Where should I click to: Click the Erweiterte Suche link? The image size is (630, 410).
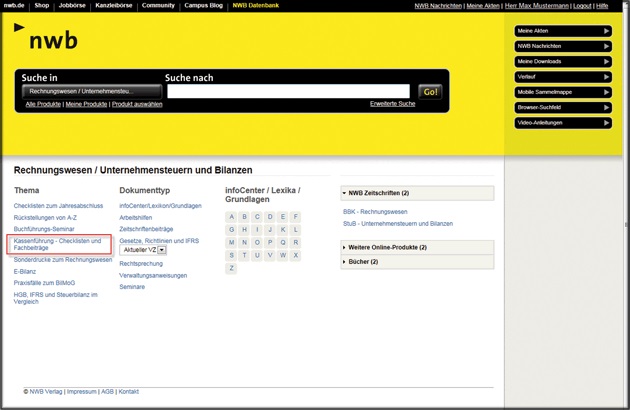392,104
